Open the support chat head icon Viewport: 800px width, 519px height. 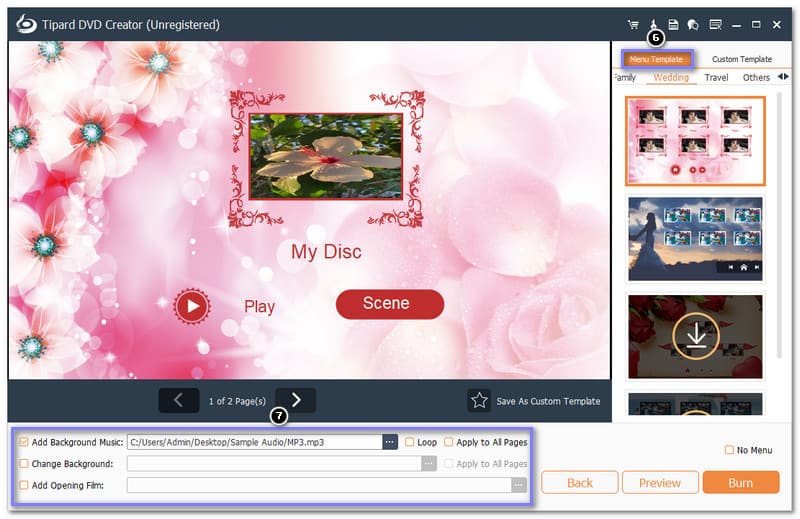click(x=693, y=24)
